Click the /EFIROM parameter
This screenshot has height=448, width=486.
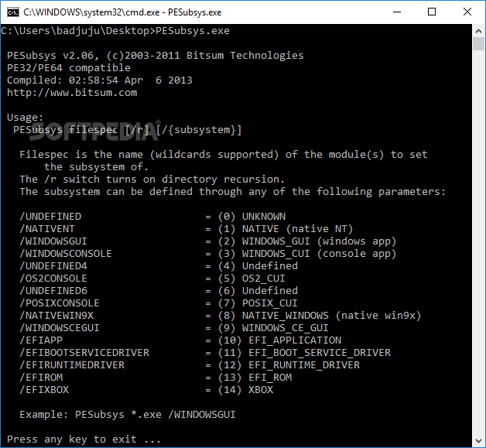pos(41,378)
